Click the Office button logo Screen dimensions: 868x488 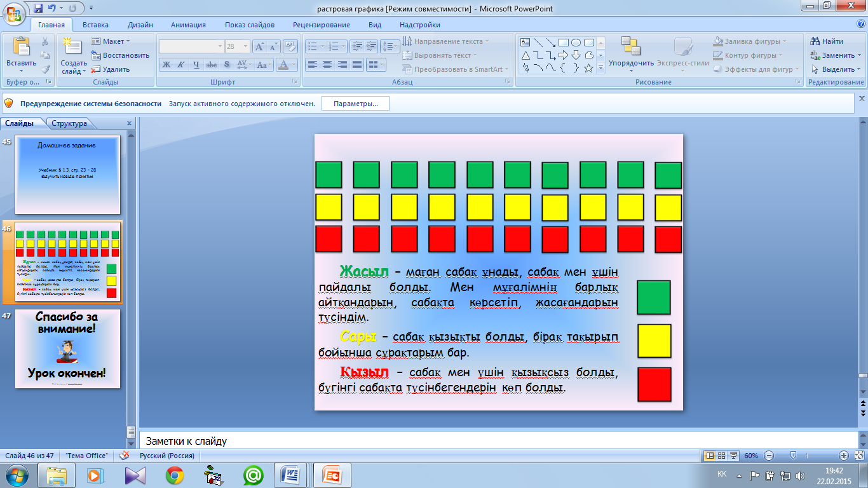[x=14, y=14]
